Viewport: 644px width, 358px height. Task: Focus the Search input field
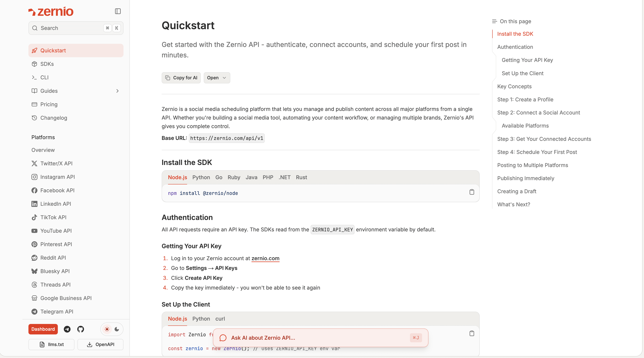tap(71, 28)
